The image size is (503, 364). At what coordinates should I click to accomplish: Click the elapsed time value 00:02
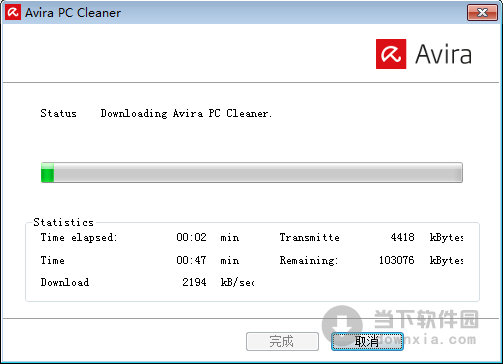[191, 237]
